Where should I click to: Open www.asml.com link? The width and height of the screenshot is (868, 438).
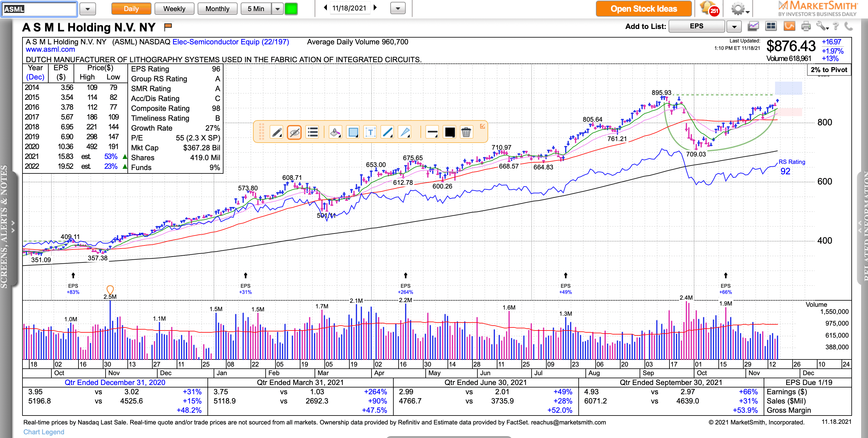pos(50,49)
